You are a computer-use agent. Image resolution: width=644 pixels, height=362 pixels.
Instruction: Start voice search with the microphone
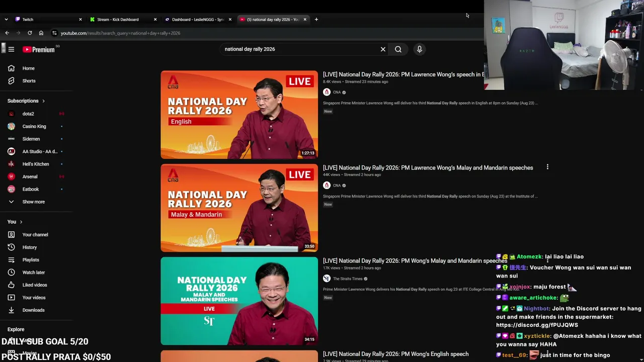tap(419, 49)
